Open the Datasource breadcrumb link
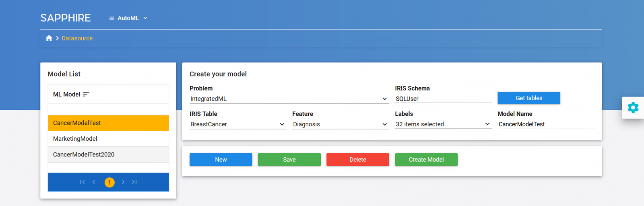The image size is (644, 206). 77,38
